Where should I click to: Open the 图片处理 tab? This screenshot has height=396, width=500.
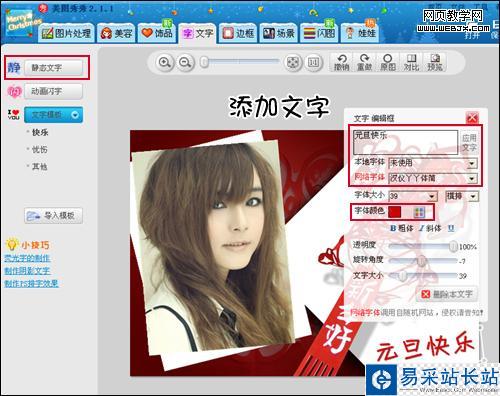pyautogui.click(x=66, y=33)
